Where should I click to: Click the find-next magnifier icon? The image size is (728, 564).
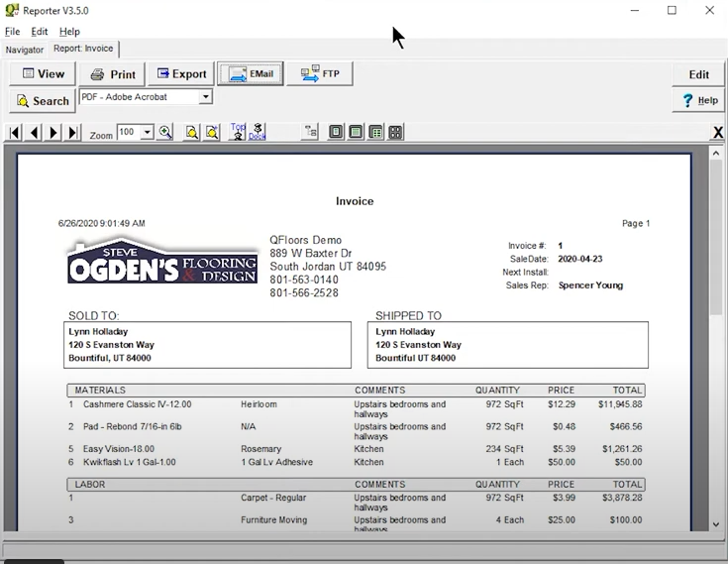coord(212,133)
